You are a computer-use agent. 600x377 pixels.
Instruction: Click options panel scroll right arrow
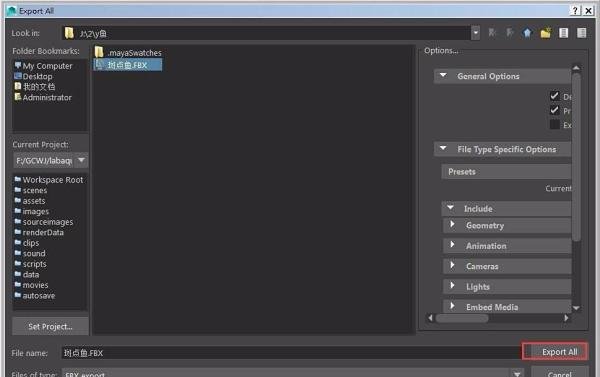point(566,318)
